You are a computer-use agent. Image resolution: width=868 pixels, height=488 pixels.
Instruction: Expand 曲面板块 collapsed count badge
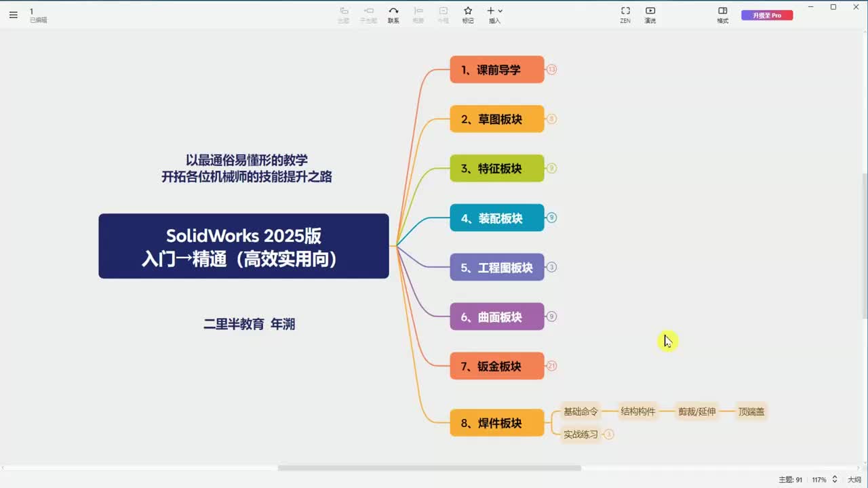tap(552, 317)
